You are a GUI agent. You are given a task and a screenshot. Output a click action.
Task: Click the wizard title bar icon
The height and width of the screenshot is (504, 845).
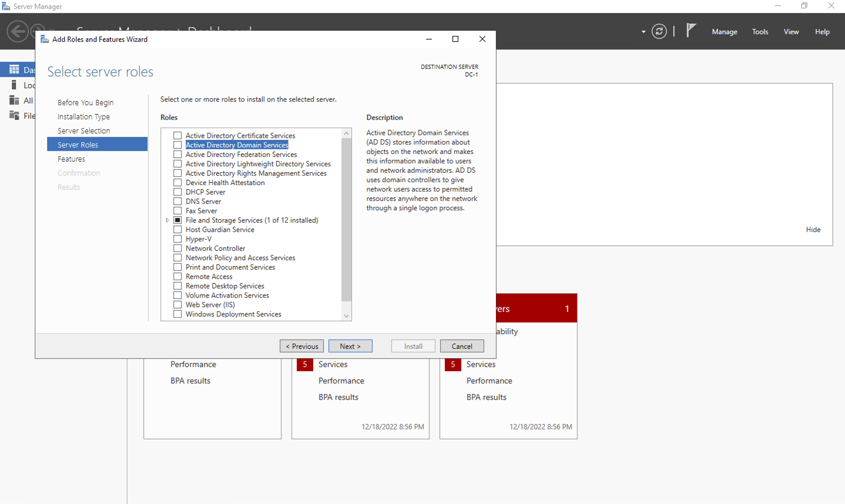click(45, 39)
